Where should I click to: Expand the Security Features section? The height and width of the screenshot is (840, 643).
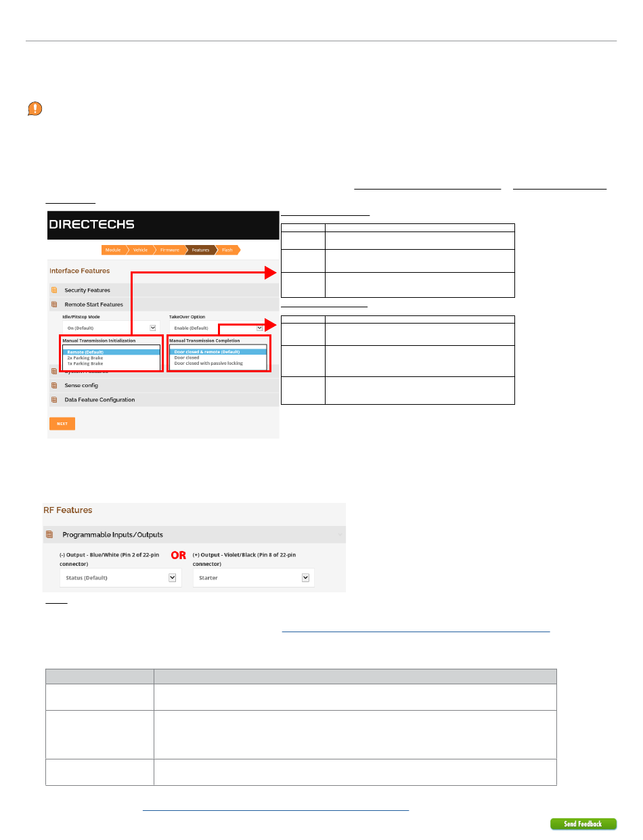click(87, 290)
